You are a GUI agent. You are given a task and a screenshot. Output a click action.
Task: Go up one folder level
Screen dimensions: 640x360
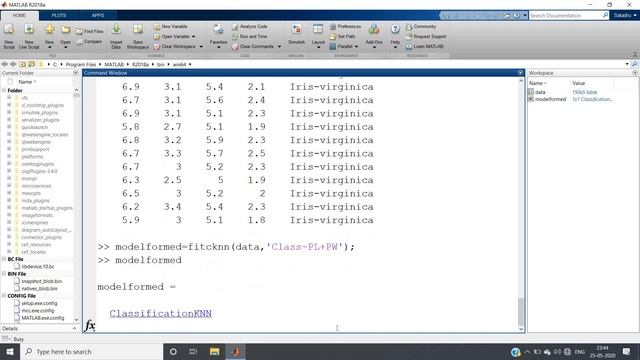coord(22,64)
